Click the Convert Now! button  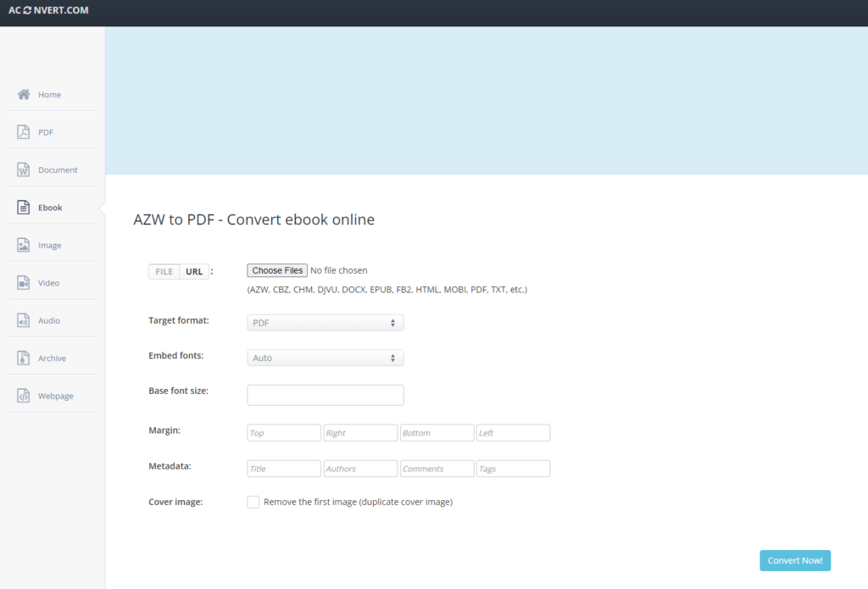pyautogui.click(x=794, y=560)
